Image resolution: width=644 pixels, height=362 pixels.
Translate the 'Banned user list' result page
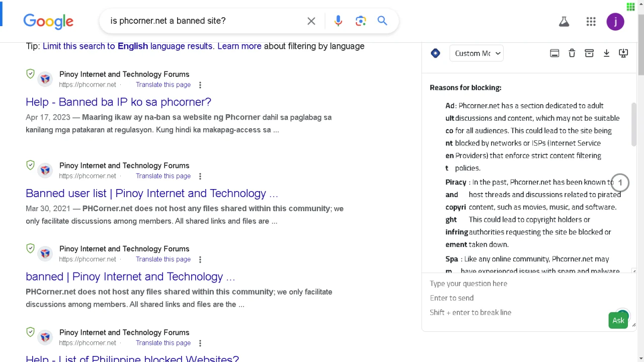(x=163, y=176)
